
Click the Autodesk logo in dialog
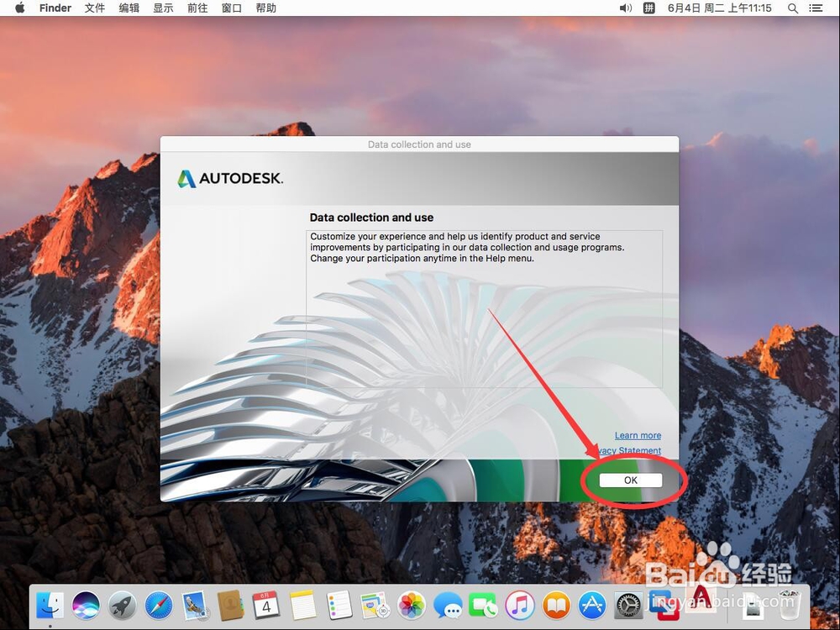(230, 178)
